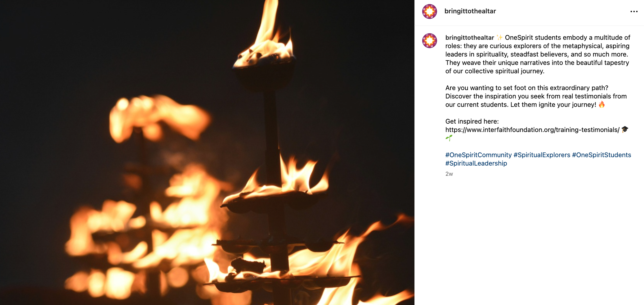This screenshot has height=305, width=644.
Task: Open the #OneSpiritCommunity hashtag
Action: click(478, 155)
